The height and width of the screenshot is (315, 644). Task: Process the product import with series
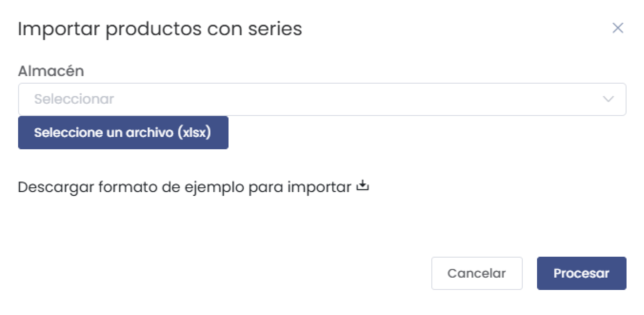tap(581, 273)
